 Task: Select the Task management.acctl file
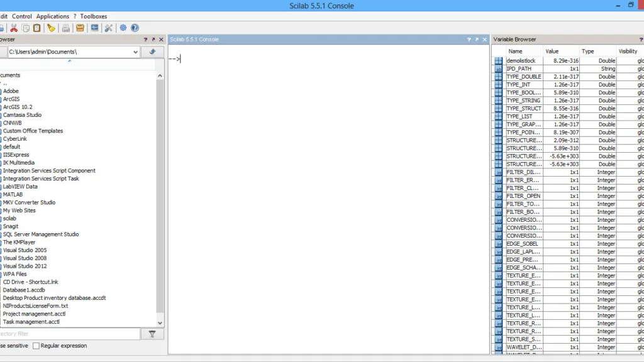31,322
